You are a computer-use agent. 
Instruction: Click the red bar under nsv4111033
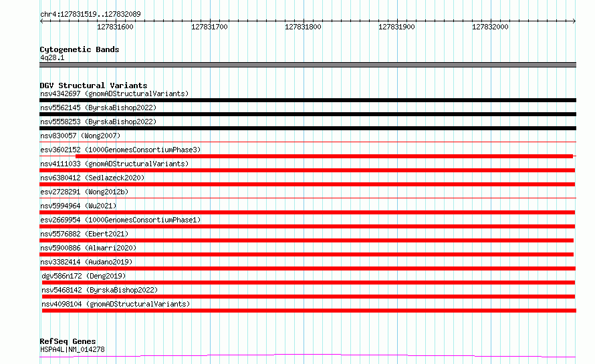tap(308, 170)
